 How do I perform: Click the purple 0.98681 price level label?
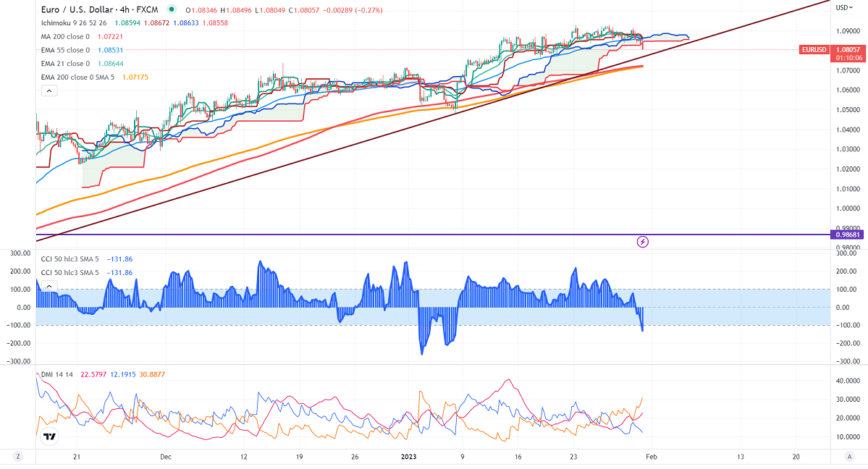point(848,234)
